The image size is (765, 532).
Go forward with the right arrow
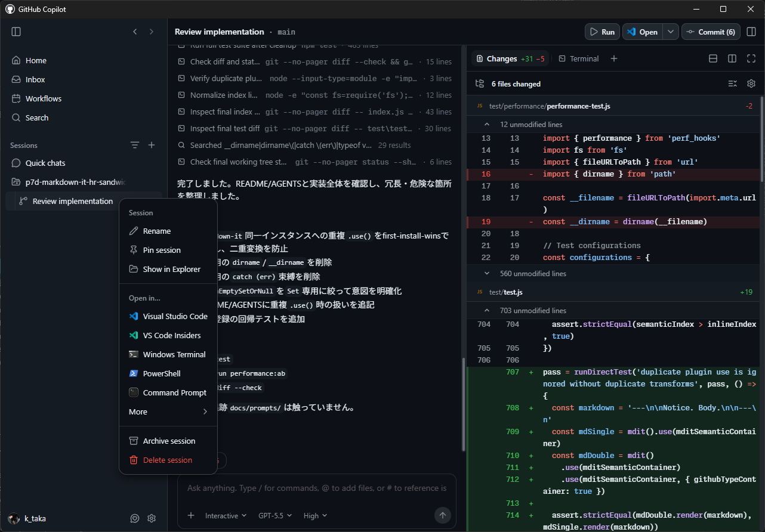tap(152, 32)
